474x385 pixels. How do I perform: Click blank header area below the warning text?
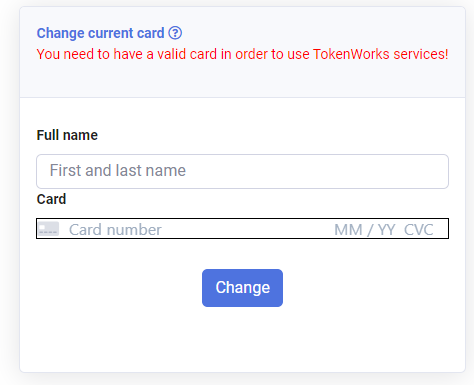pyautogui.click(x=242, y=80)
